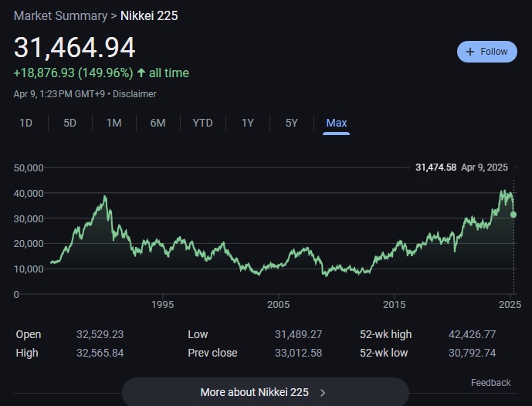Click the 52-wk low value 30,792.74
Viewport: 532px width, 406px height.
pyautogui.click(x=472, y=353)
